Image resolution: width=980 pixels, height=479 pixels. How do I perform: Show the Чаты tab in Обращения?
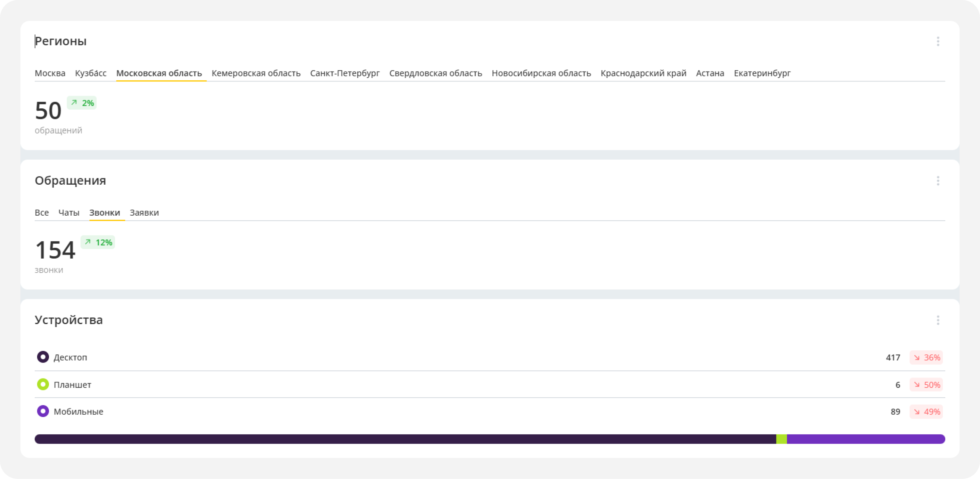pos(69,213)
